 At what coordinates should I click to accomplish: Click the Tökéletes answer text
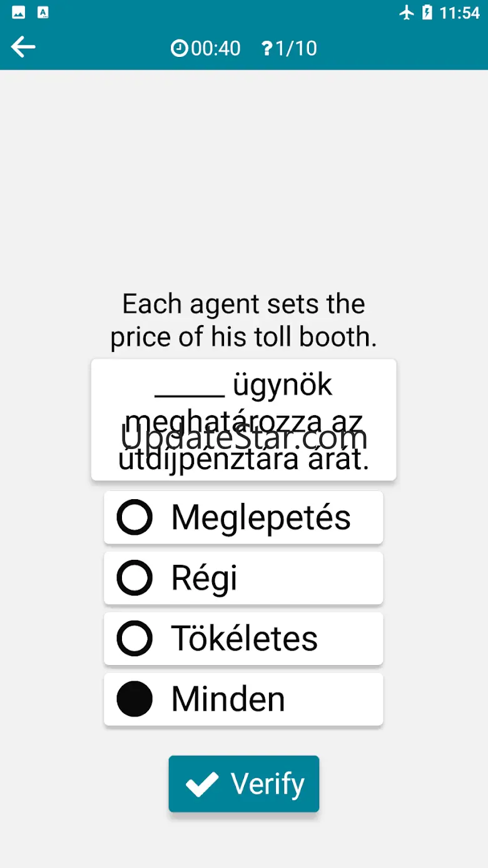pos(245,639)
